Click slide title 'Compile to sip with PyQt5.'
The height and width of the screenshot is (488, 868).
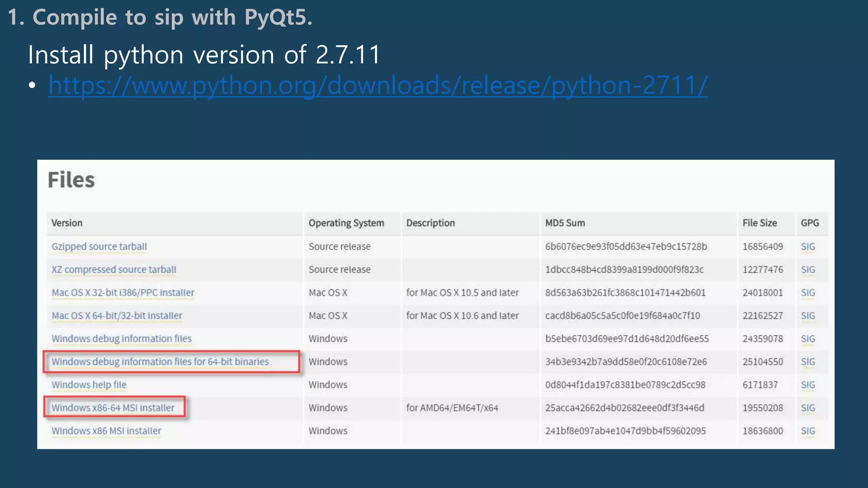pos(172,18)
